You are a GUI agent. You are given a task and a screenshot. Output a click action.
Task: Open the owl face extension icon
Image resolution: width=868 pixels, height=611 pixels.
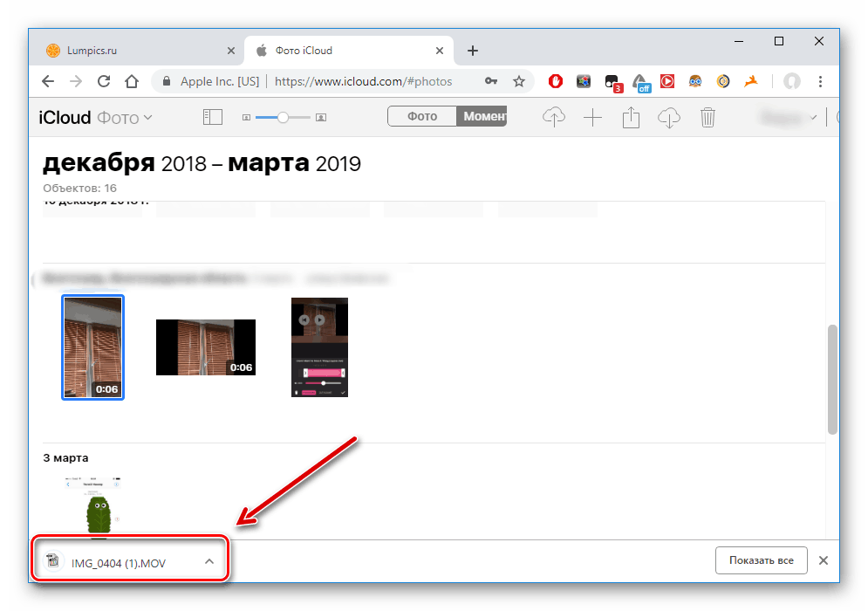click(695, 81)
